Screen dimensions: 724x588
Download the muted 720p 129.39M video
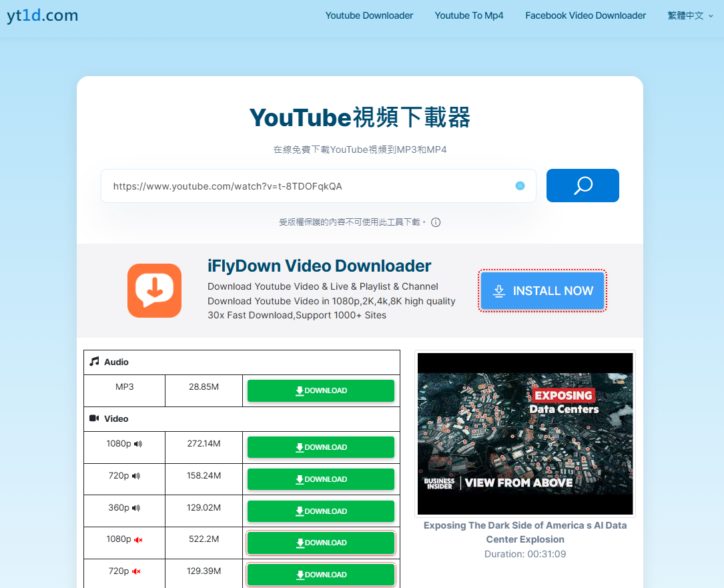click(320, 575)
